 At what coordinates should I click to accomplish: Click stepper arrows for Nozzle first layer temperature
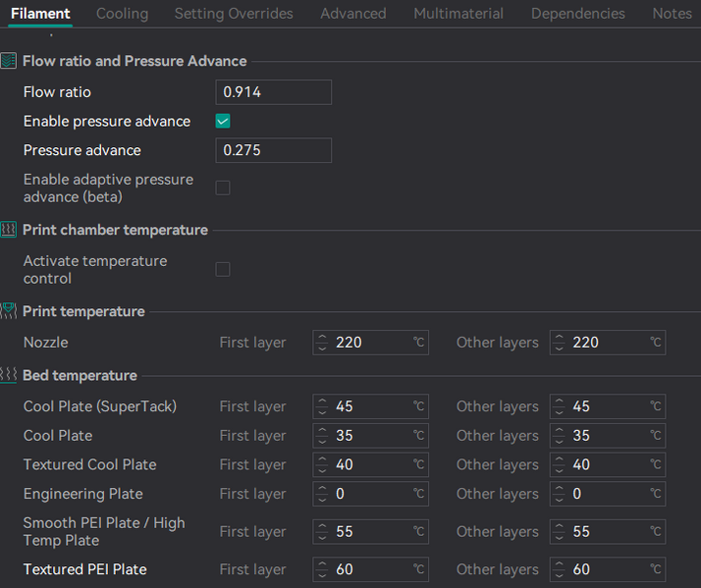pyautogui.click(x=323, y=343)
